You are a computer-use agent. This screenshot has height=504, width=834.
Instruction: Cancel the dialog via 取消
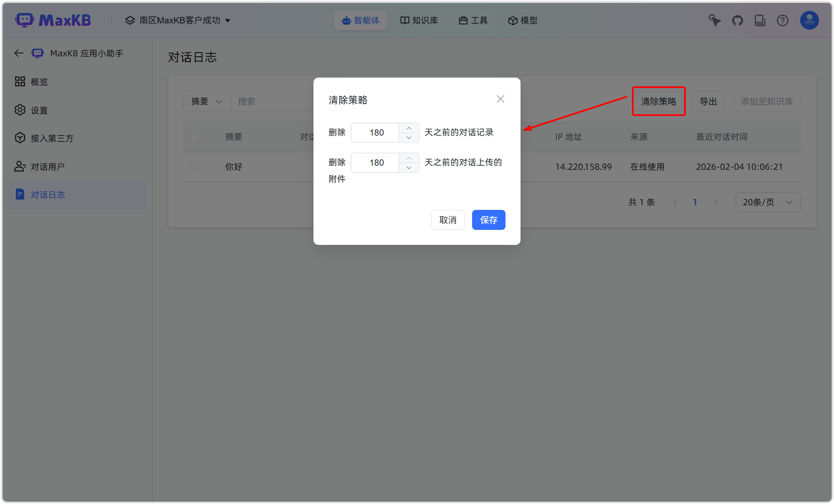coord(447,220)
